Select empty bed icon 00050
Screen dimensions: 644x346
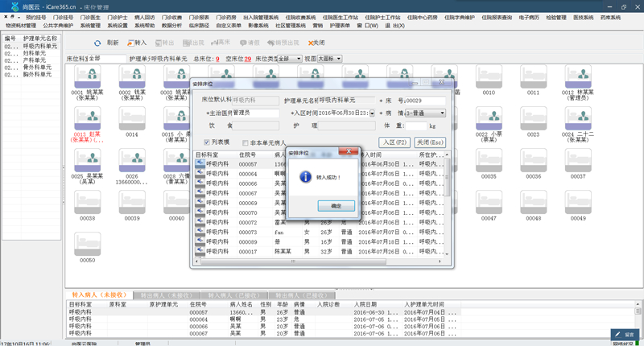pyautogui.click(x=87, y=244)
